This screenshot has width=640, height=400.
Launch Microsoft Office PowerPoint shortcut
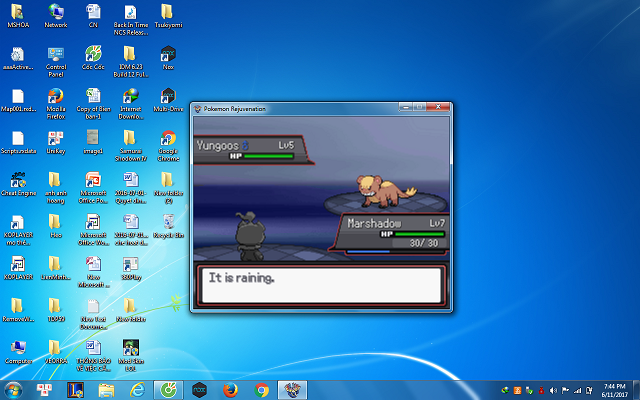(x=93, y=188)
